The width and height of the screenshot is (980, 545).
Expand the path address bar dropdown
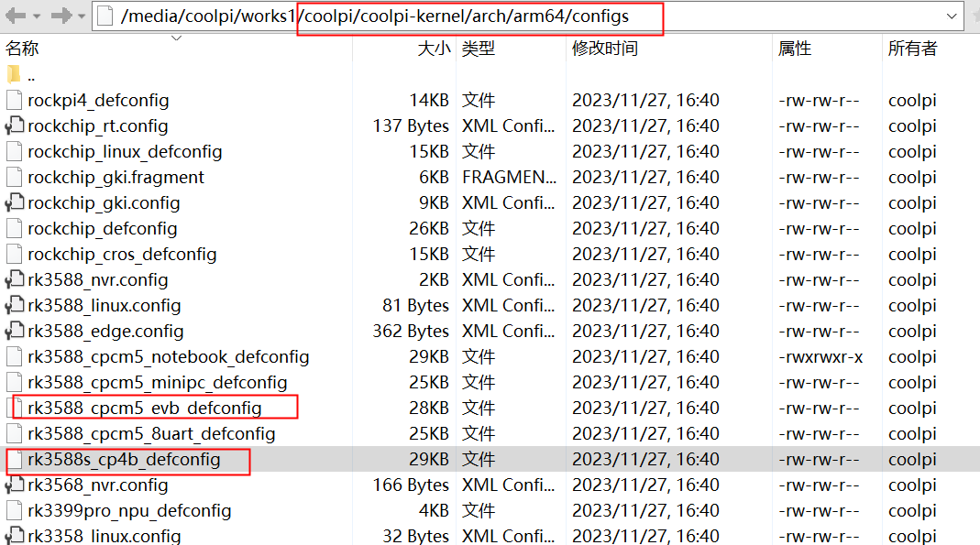pyautogui.click(x=952, y=16)
